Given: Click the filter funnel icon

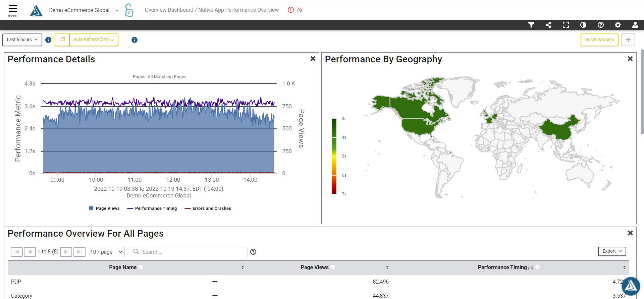Looking at the screenshot, I should [x=531, y=25].
